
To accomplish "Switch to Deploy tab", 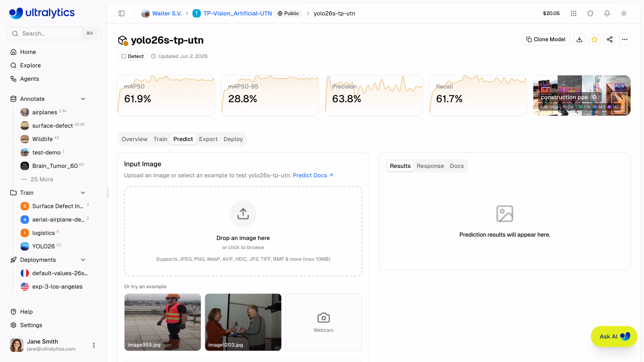I will (x=233, y=139).
